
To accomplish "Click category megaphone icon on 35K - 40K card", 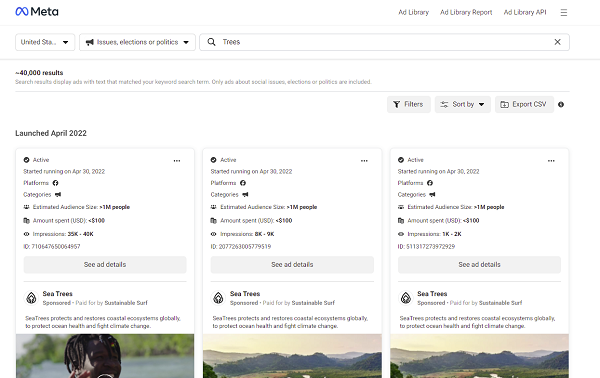I will tap(58, 194).
